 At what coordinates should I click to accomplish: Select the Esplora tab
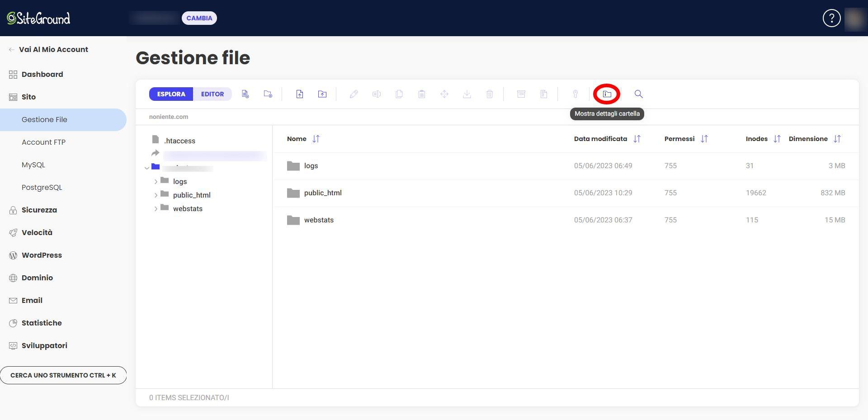click(x=171, y=94)
